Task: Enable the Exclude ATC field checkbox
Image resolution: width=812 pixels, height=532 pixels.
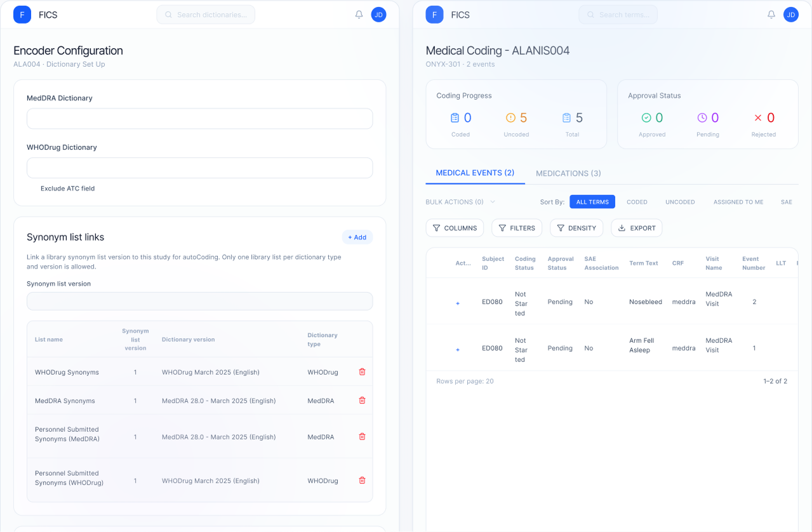Action: point(32,188)
